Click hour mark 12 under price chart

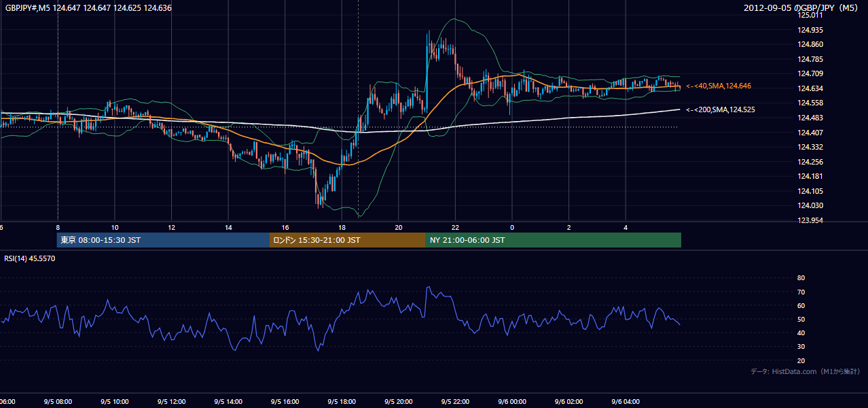pyautogui.click(x=171, y=227)
